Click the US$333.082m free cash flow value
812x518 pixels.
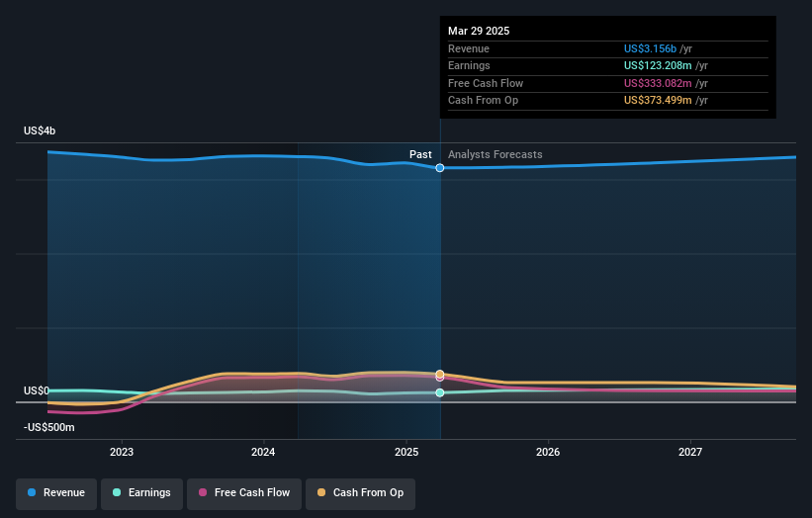click(x=658, y=83)
